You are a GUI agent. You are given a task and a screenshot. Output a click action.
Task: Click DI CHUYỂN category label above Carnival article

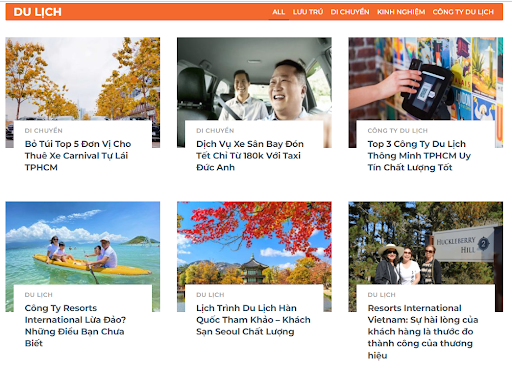pyautogui.click(x=44, y=131)
